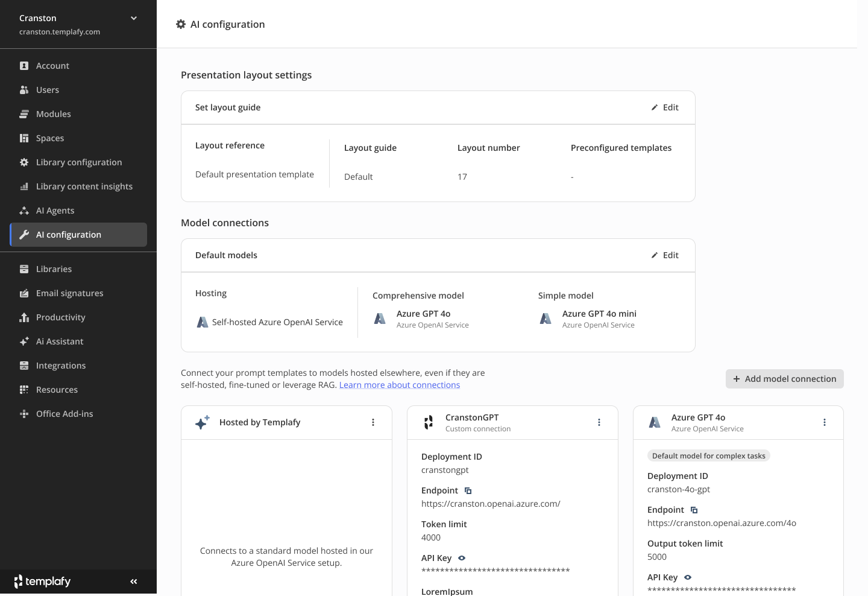Reveal the Azure GPT 4o API Key
The image size is (868, 596).
688,577
